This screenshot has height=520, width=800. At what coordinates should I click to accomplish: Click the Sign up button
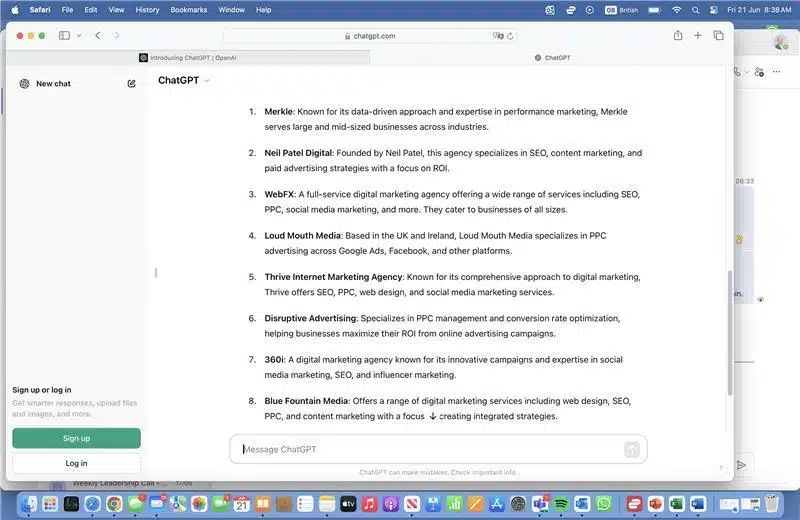pyautogui.click(x=77, y=438)
